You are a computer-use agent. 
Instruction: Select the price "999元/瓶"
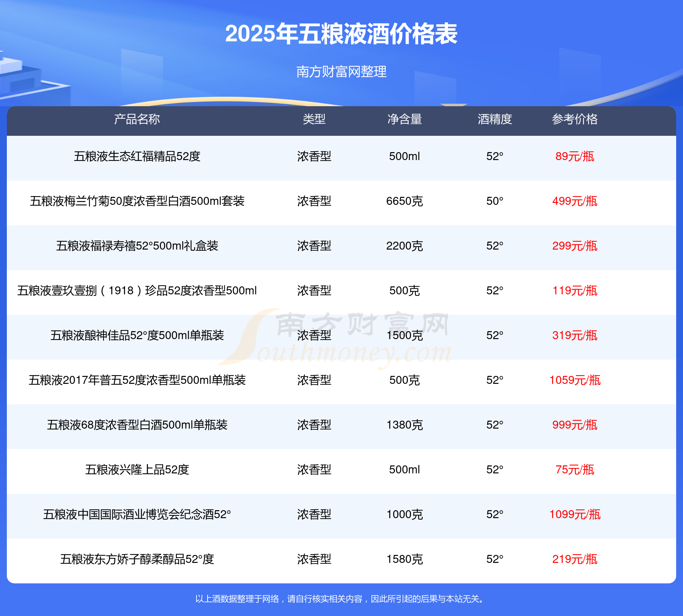tap(575, 425)
